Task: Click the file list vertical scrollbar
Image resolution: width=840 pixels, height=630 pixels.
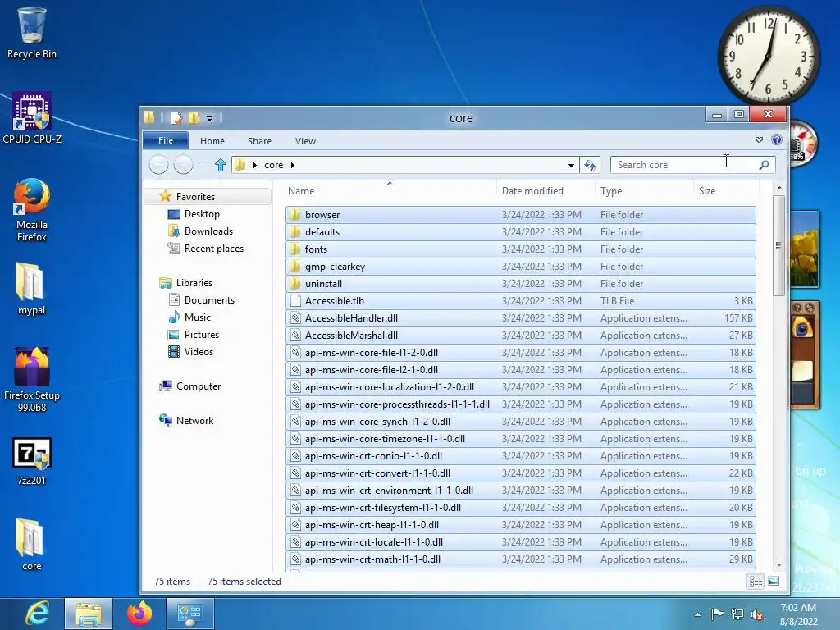Action: pos(779,245)
